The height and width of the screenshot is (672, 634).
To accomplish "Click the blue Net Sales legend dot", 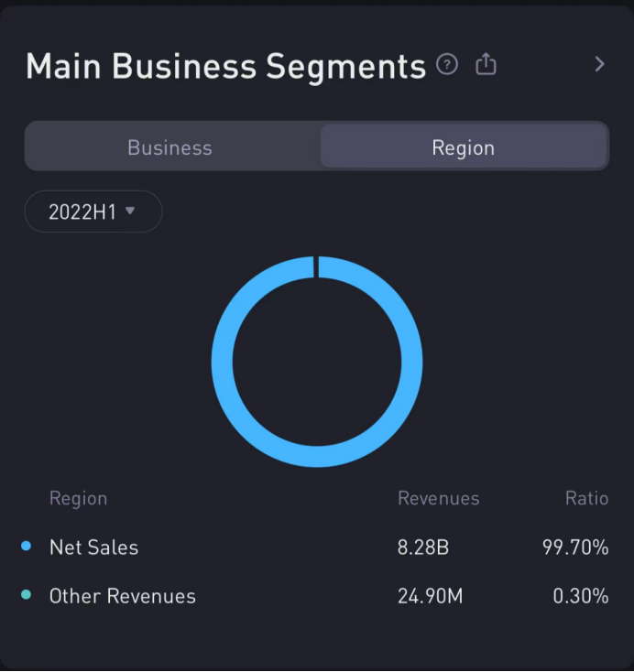I will 26,547.
